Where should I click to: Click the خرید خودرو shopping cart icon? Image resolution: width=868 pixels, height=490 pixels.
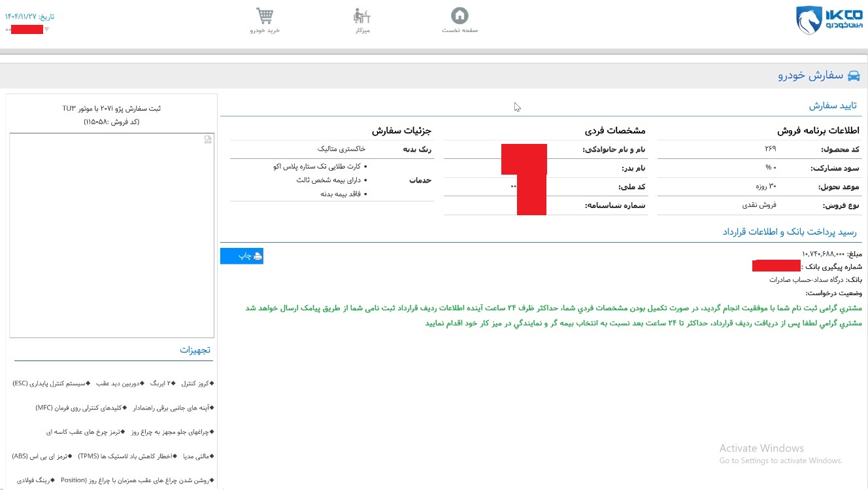click(x=265, y=15)
